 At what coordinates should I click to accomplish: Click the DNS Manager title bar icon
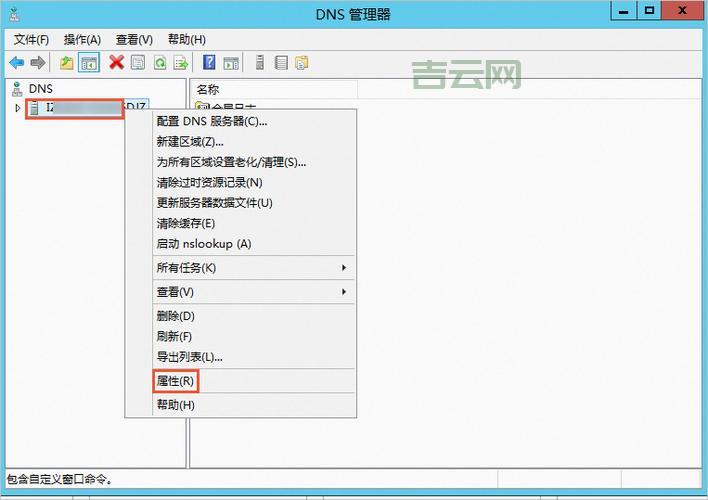tap(14, 14)
